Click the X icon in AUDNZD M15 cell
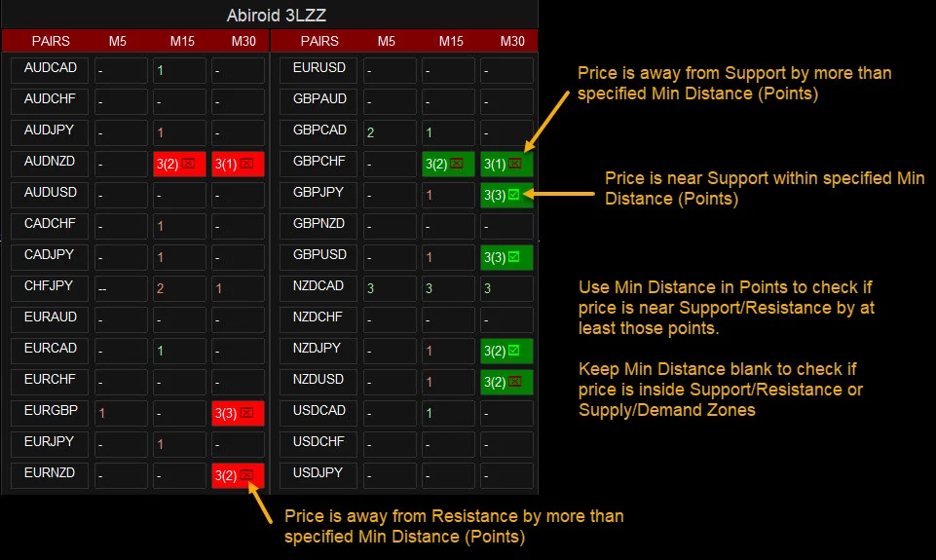936x560 pixels. [189, 165]
